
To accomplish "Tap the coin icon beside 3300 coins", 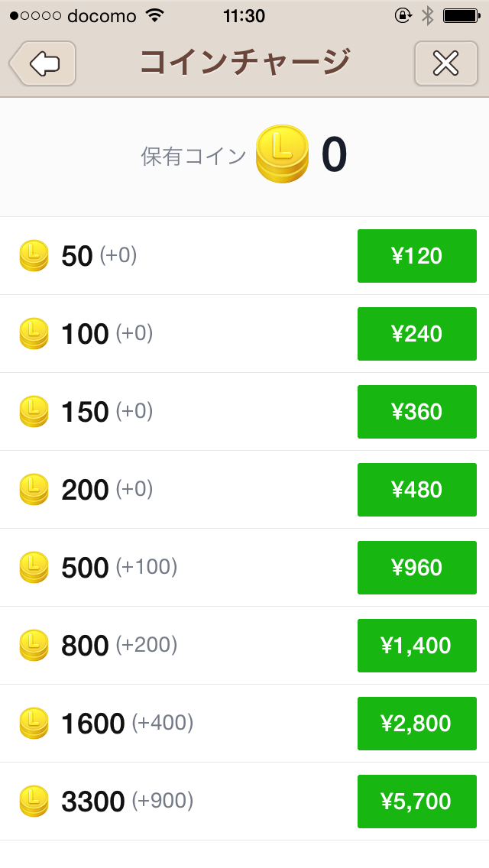I will pos(34,801).
